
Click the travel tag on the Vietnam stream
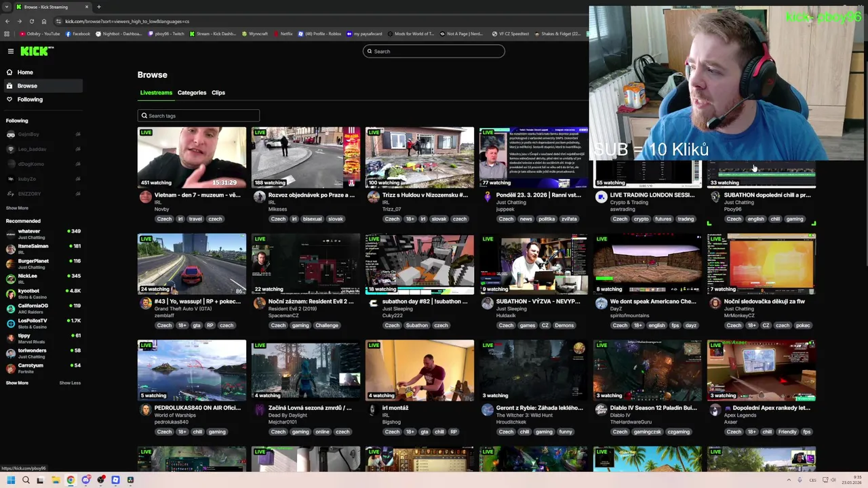tap(195, 219)
